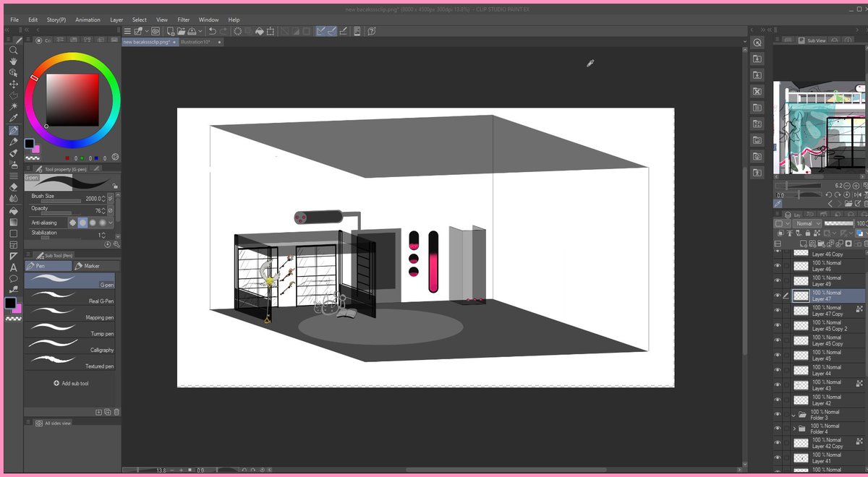
Task: Click the New document icon
Action: [x=169, y=31]
